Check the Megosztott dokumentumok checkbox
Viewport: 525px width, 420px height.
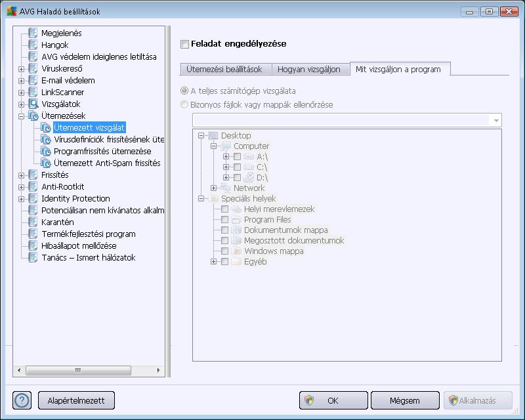(224, 240)
